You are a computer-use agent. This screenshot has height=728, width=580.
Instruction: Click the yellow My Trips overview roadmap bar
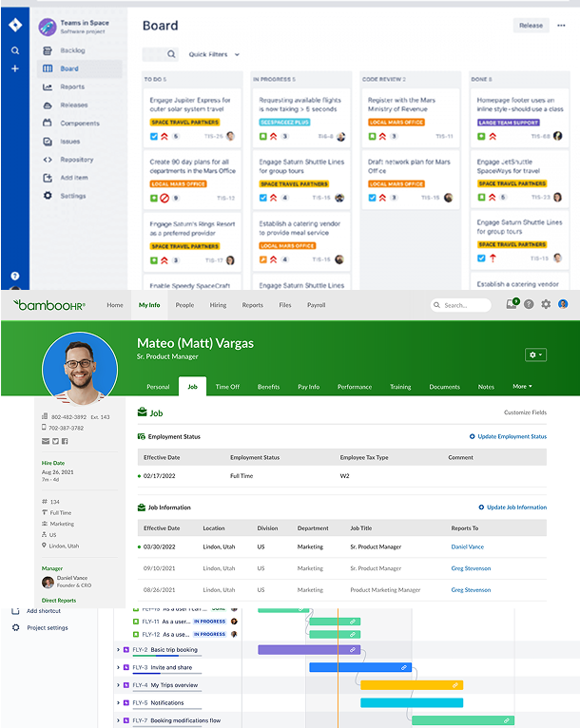click(x=412, y=684)
